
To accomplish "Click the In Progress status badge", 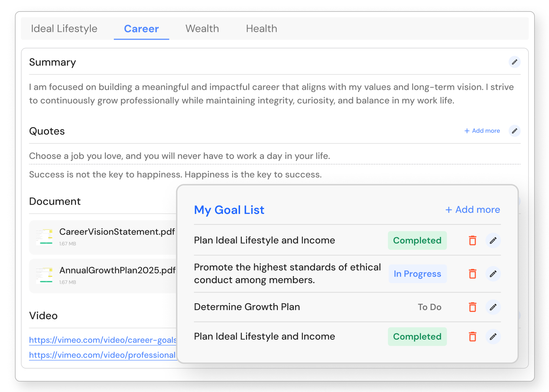I will point(417,274).
